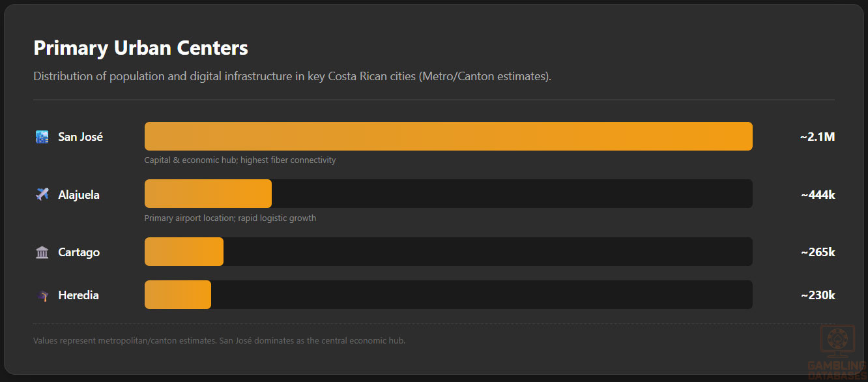The image size is (868, 382).
Task: Click the Heredia orange progress bar
Action: point(177,295)
